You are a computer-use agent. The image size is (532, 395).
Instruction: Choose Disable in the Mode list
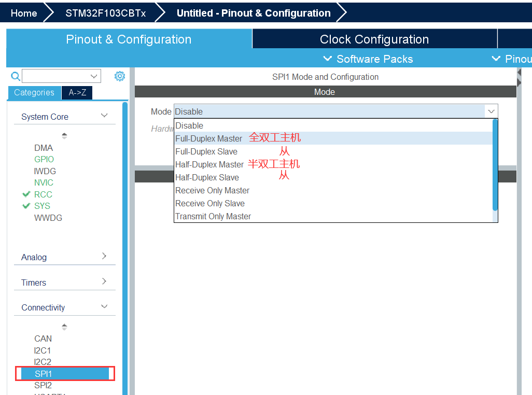click(x=333, y=125)
